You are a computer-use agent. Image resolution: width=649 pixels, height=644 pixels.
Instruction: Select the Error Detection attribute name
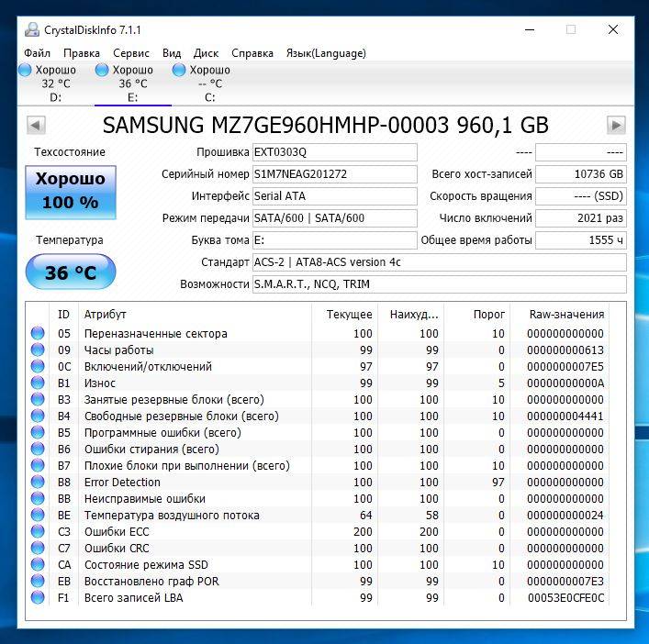click(122, 483)
